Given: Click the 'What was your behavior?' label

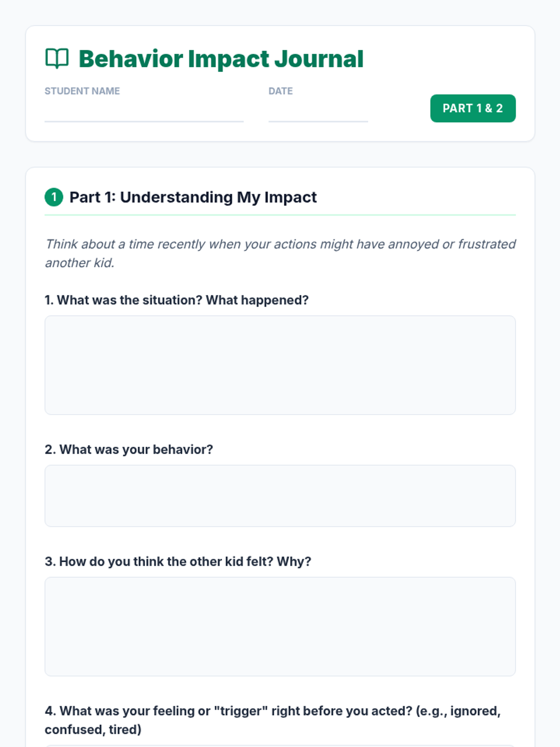Looking at the screenshot, I should coord(129,449).
